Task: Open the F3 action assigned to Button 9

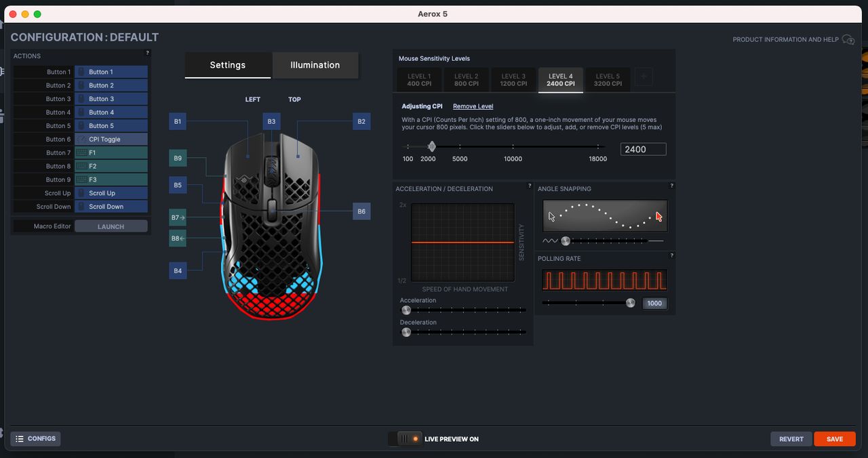Action: (x=111, y=180)
